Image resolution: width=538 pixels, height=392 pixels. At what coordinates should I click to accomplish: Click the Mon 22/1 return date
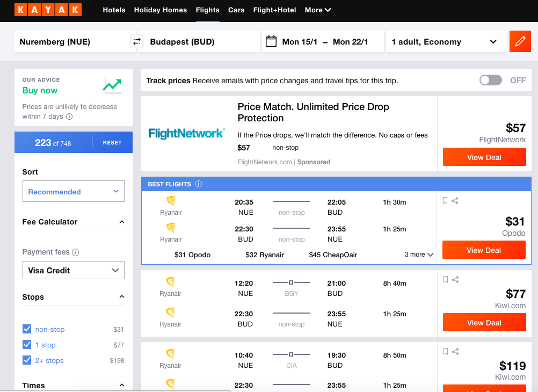(x=350, y=42)
